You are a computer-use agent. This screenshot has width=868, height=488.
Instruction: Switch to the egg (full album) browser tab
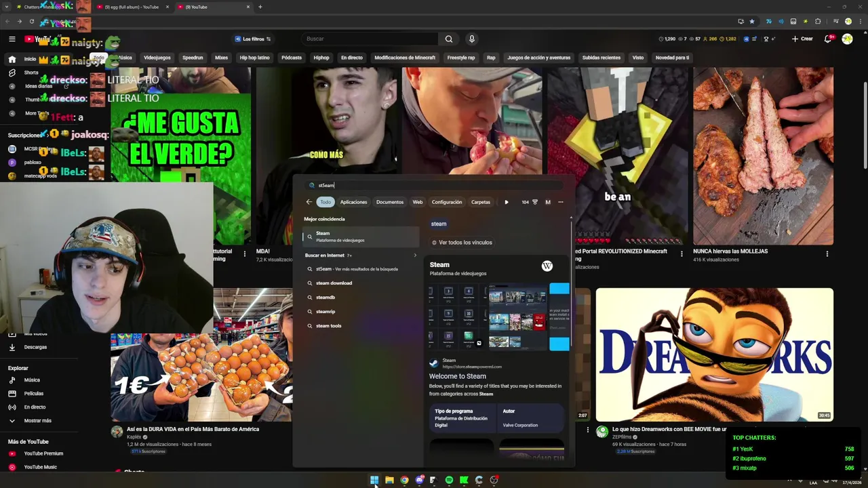132,7
